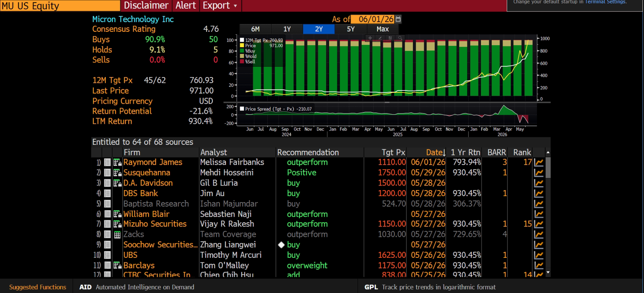This screenshot has width=644, height=293.
Task: Open the Suggested Functions panel
Action: 38,287
